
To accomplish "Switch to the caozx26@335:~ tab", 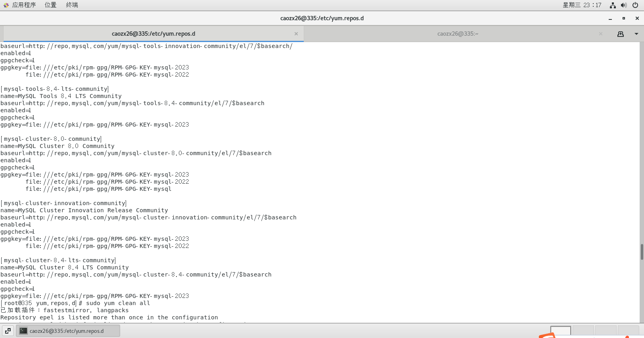I will [458, 34].
